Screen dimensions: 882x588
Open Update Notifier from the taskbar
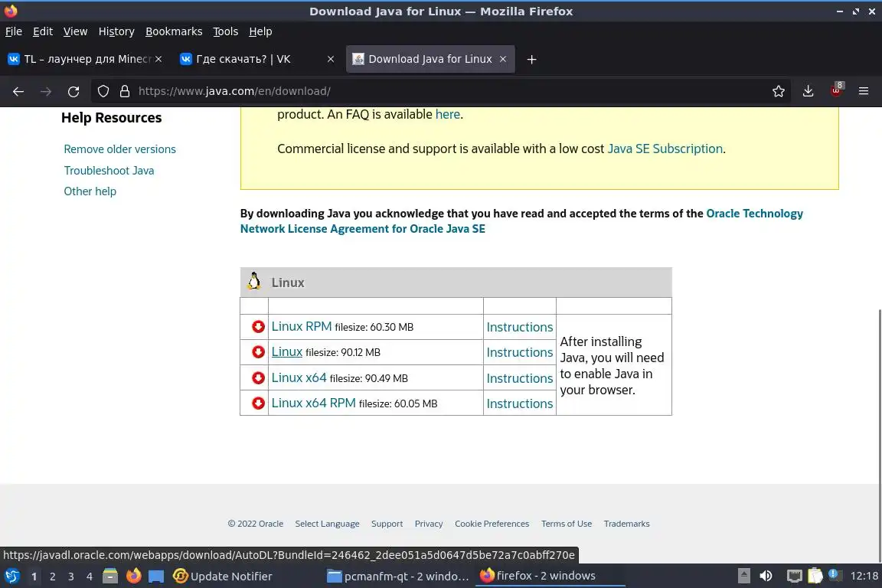tap(223, 577)
